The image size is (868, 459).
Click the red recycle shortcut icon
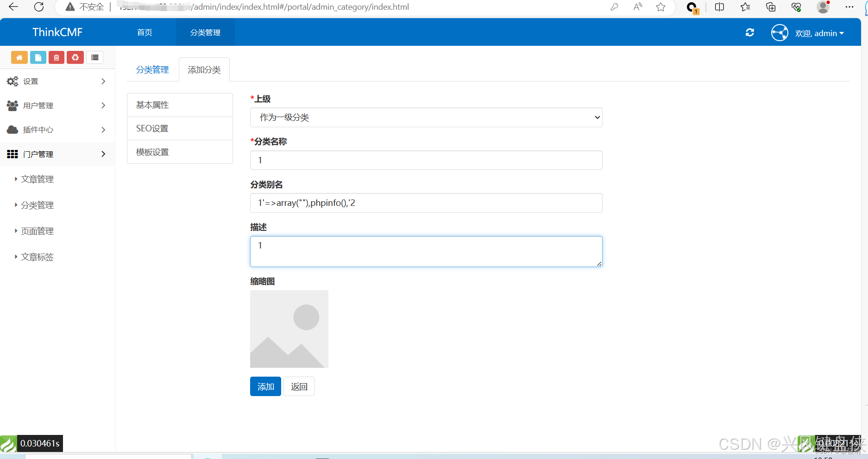[75, 57]
